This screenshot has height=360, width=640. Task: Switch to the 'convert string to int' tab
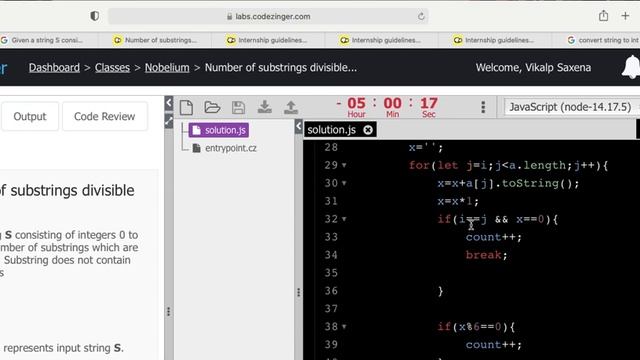[602, 40]
